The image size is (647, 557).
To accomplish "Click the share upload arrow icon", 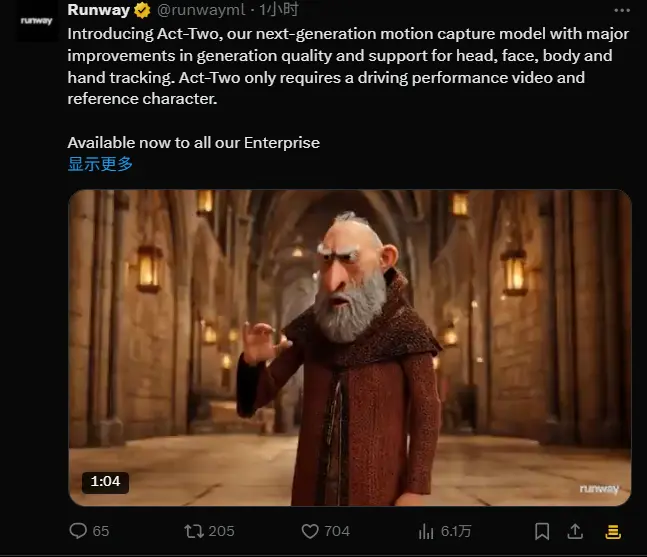I will (x=575, y=531).
